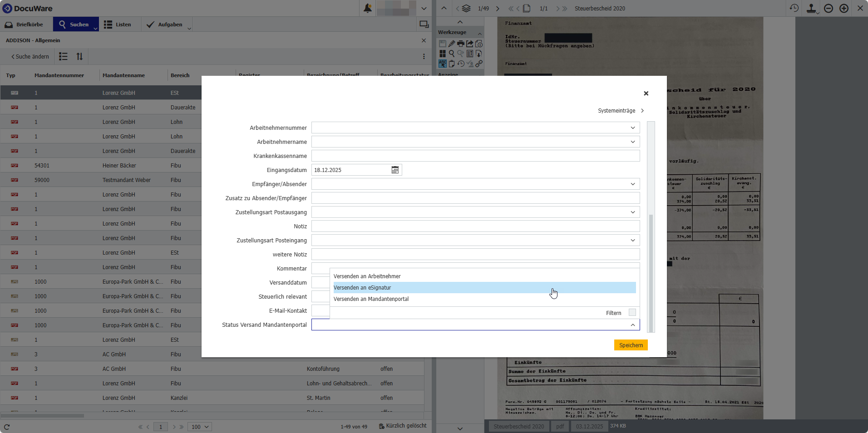Open result list three-dot menu
The width and height of the screenshot is (868, 433).
pos(424,56)
